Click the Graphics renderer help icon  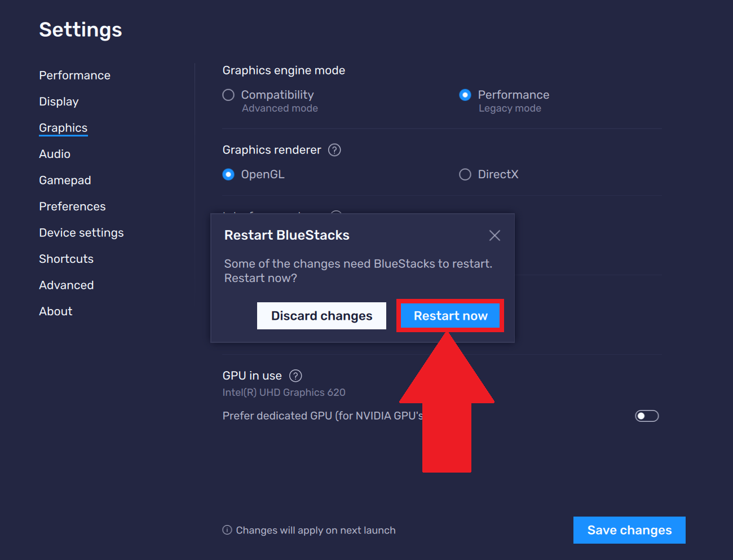334,150
